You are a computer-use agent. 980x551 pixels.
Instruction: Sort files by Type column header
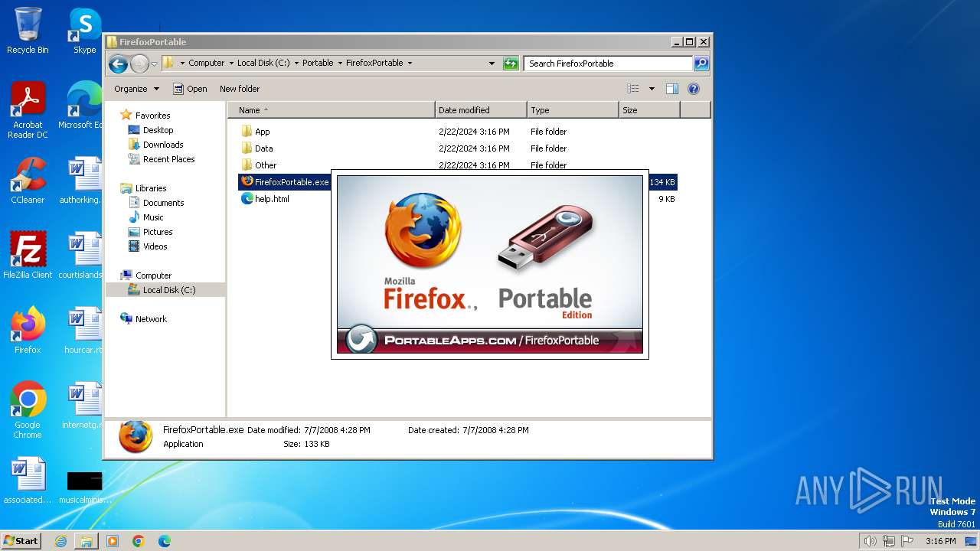[573, 110]
